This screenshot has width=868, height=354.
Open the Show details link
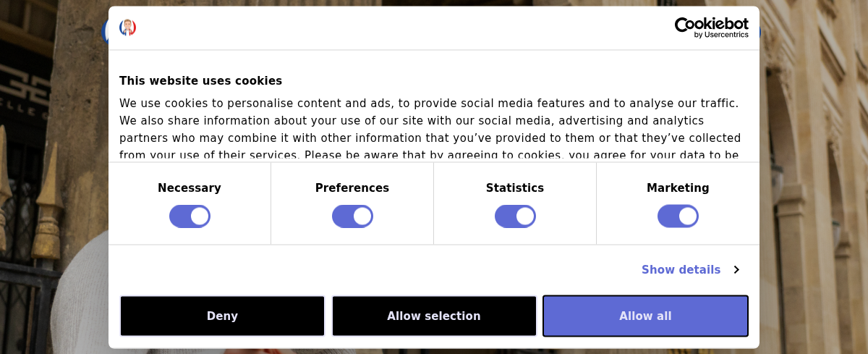click(x=681, y=270)
